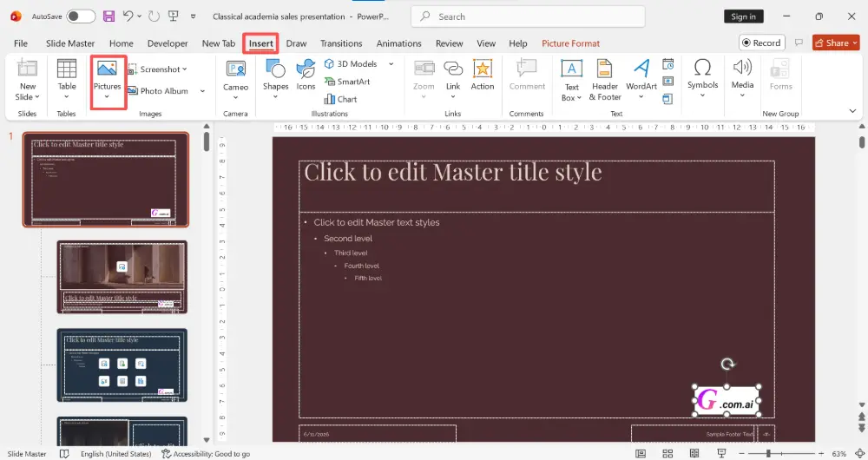Screen dimensions: 868x460
Task: Click the Icons button
Action: 306,75
